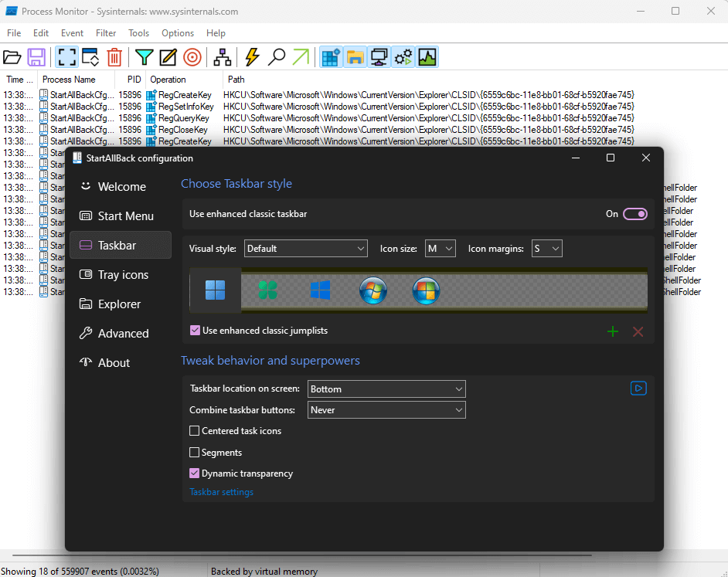The width and height of the screenshot is (728, 577).
Task: Click the green plus add icon
Action: [x=613, y=331]
